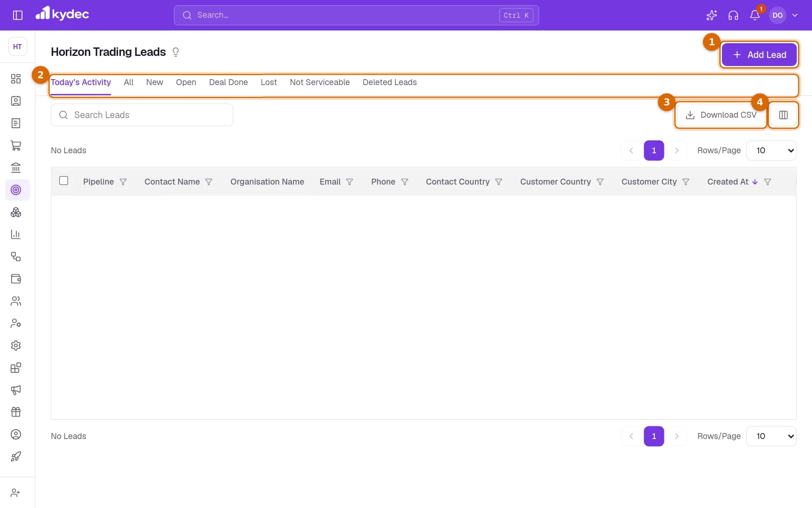This screenshot has height=508, width=812.
Task: Open the notifications bell
Action: point(755,15)
